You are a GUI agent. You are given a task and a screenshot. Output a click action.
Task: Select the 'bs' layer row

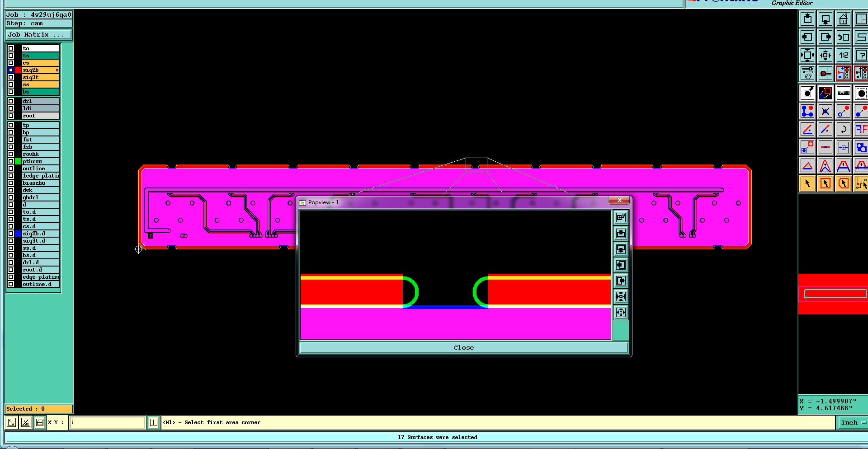pyautogui.click(x=41, y=92)
